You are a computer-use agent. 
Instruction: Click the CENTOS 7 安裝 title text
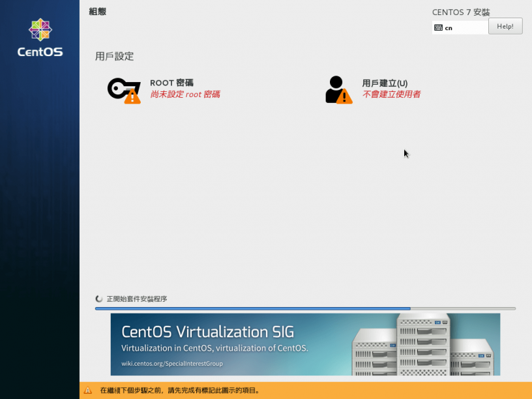tap(460, 12)
